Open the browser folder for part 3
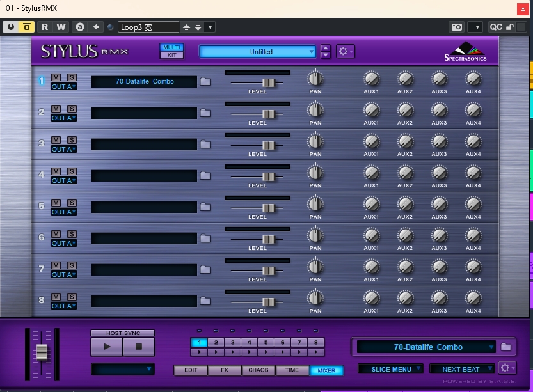 coord(205,145)
